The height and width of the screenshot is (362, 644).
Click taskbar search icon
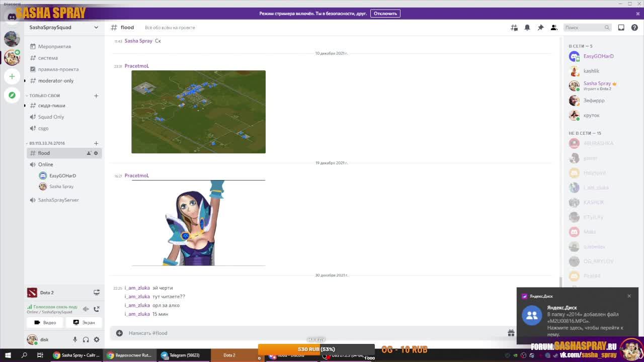[x=24, y=355]
